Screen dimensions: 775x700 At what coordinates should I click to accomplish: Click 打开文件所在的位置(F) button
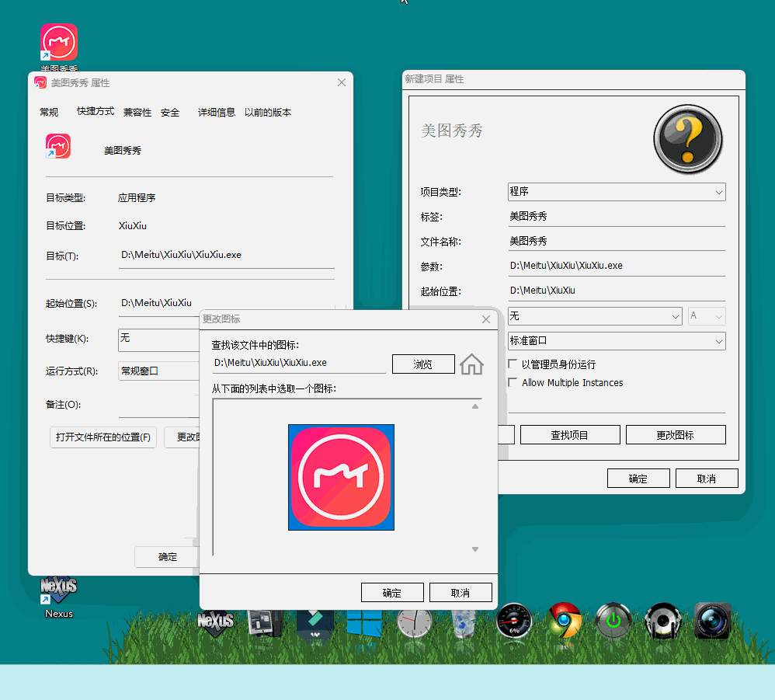tap(103, 437)
